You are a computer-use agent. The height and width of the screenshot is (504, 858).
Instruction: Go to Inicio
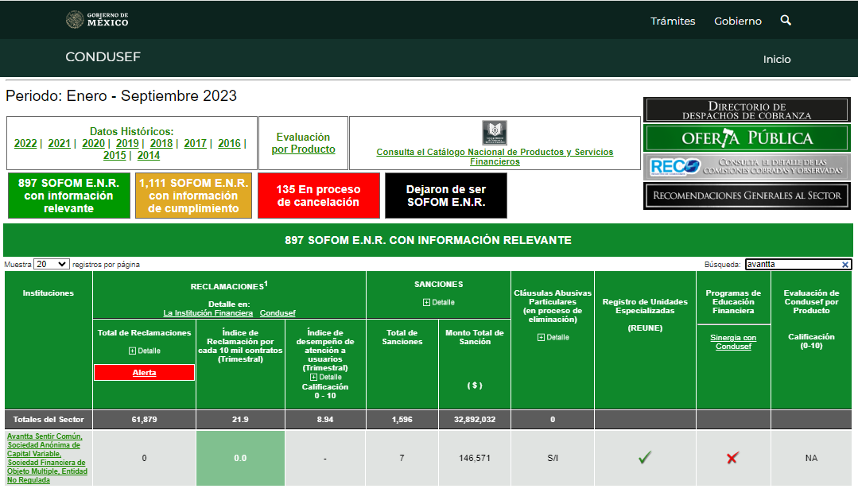click(x=777, y=59)
